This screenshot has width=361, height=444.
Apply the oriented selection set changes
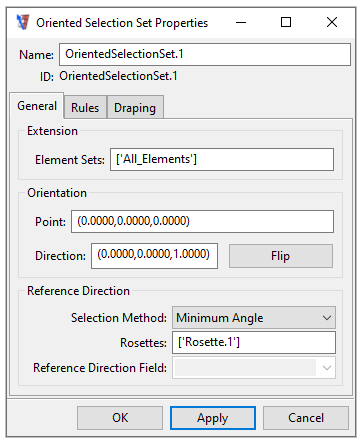point(213,418)
